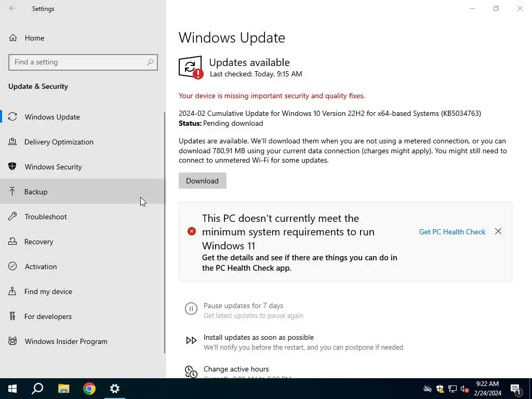Image resolution: width=532 pixels, height=399 pixels.
Task: Click the Windows Security shield icon
Action: point(12,166)
